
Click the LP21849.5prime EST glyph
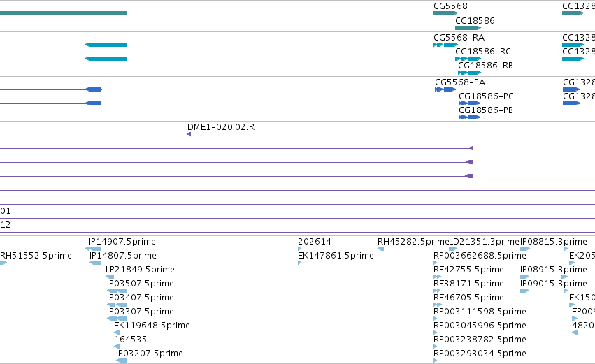[x=110, y=277]
